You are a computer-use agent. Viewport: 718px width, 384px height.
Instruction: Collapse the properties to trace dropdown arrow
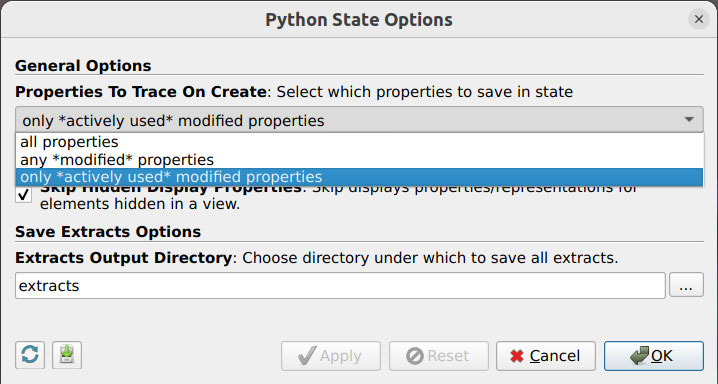point(689,120)
